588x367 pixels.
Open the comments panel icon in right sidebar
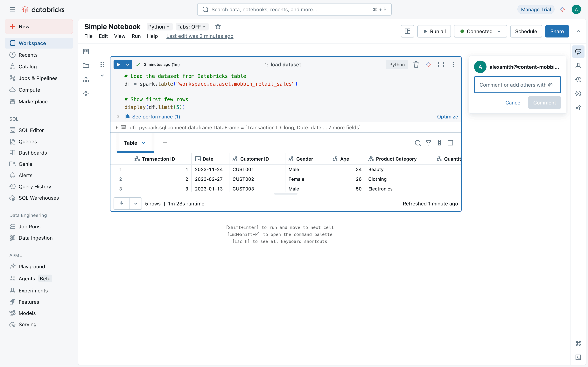coord(578,52)
